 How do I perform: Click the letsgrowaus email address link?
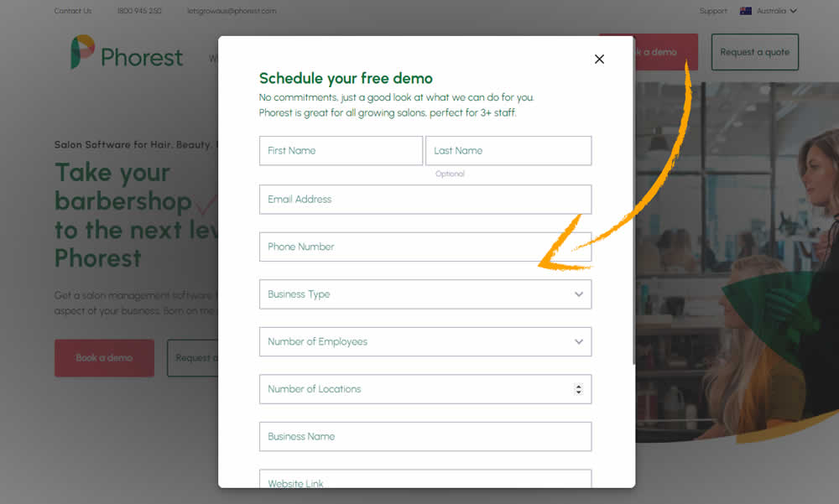tap(232, 11)
